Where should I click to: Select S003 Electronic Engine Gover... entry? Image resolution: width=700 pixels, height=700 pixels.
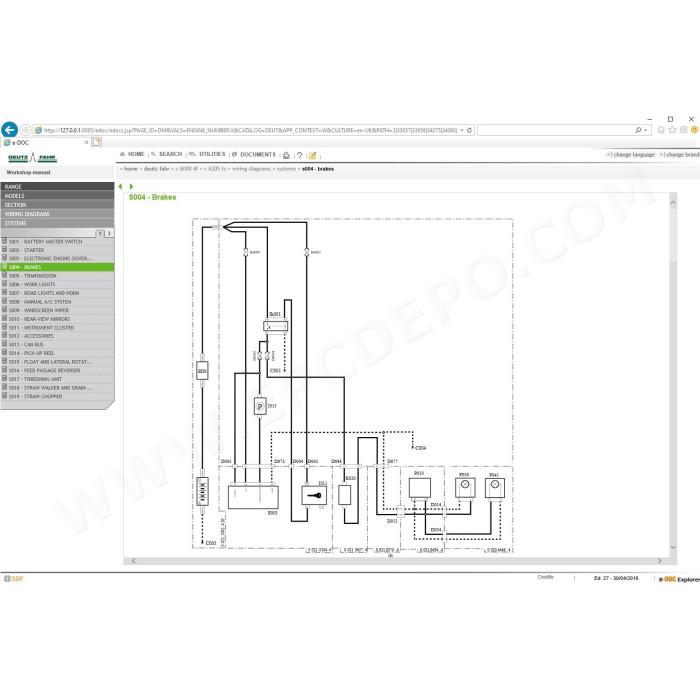(x=57, y=258)
